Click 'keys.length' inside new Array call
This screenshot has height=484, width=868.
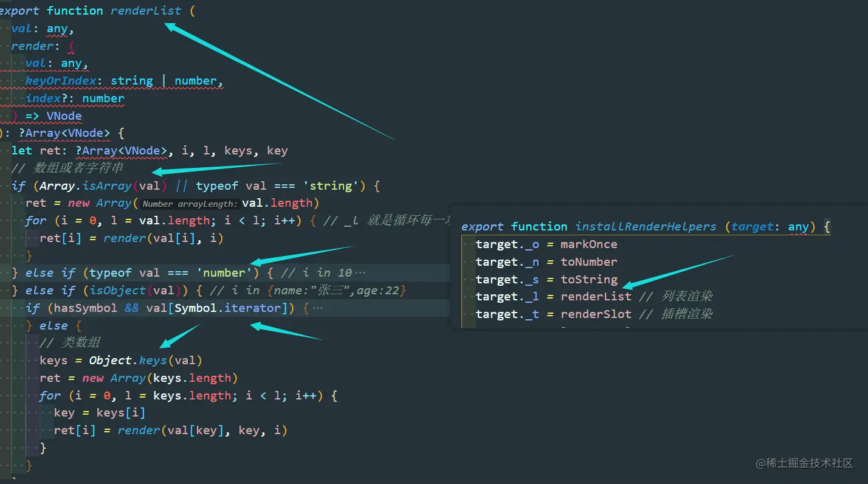(x=192, y=378)
